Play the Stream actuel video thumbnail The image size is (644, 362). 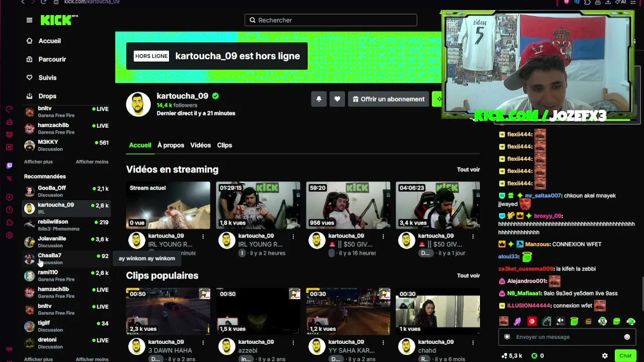(x=168, y=206)
